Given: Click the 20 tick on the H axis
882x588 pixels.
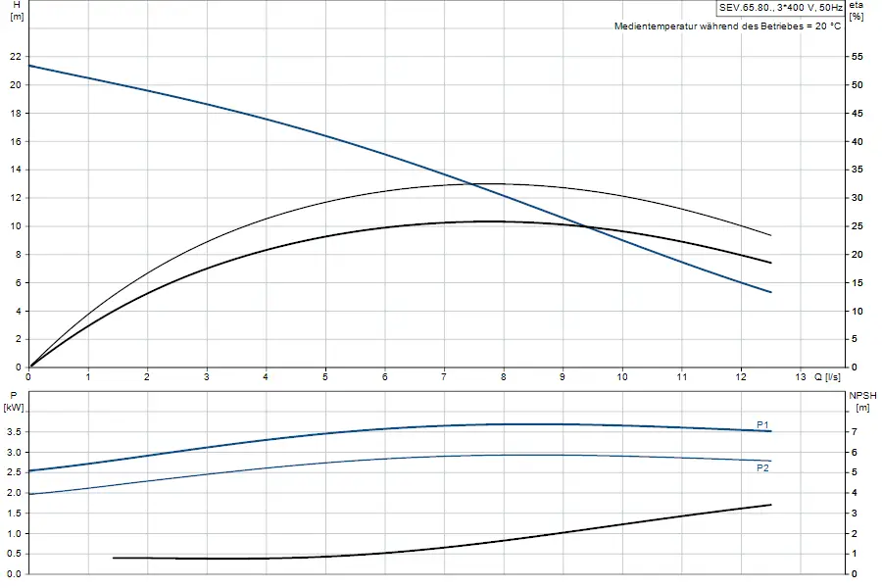Looking at the screenshot, I should 15,85.
